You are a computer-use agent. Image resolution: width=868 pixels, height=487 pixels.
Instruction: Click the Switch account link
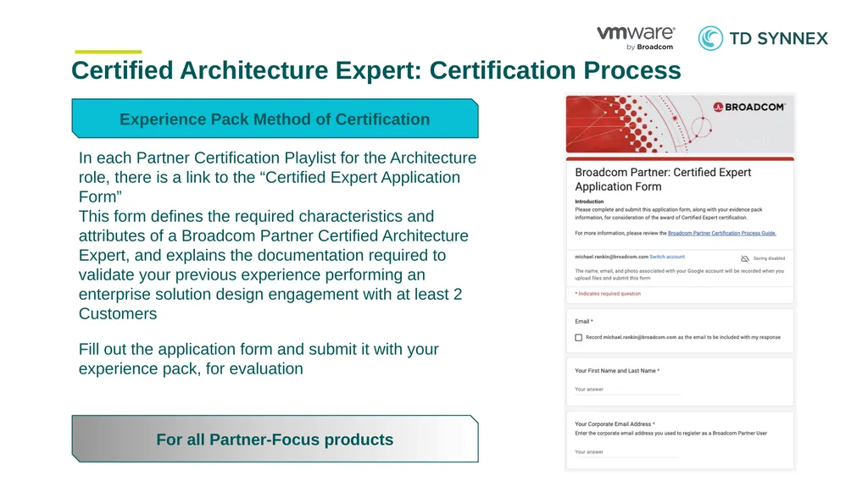point(667,257)
